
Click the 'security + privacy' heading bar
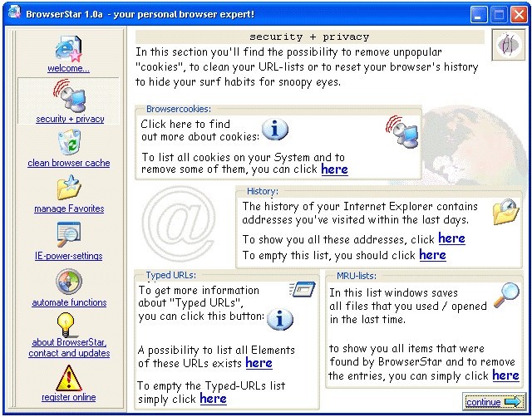pos(310,37)
